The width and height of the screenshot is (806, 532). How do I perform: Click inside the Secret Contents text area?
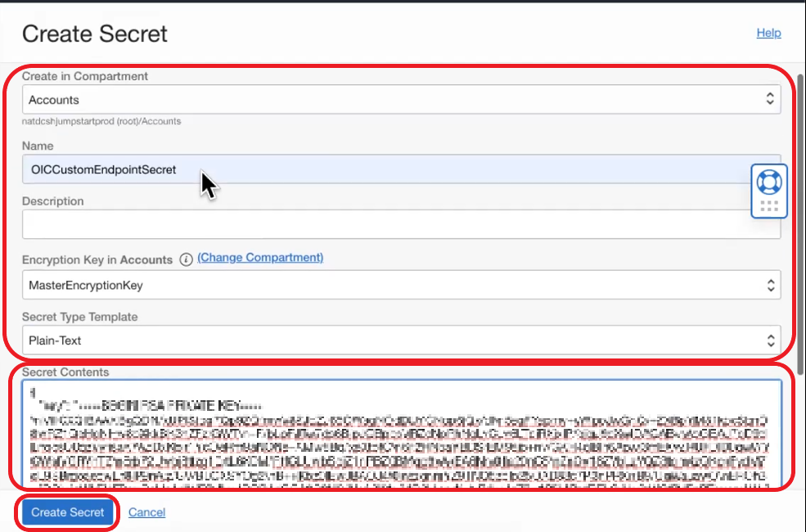tap(402, 435)
